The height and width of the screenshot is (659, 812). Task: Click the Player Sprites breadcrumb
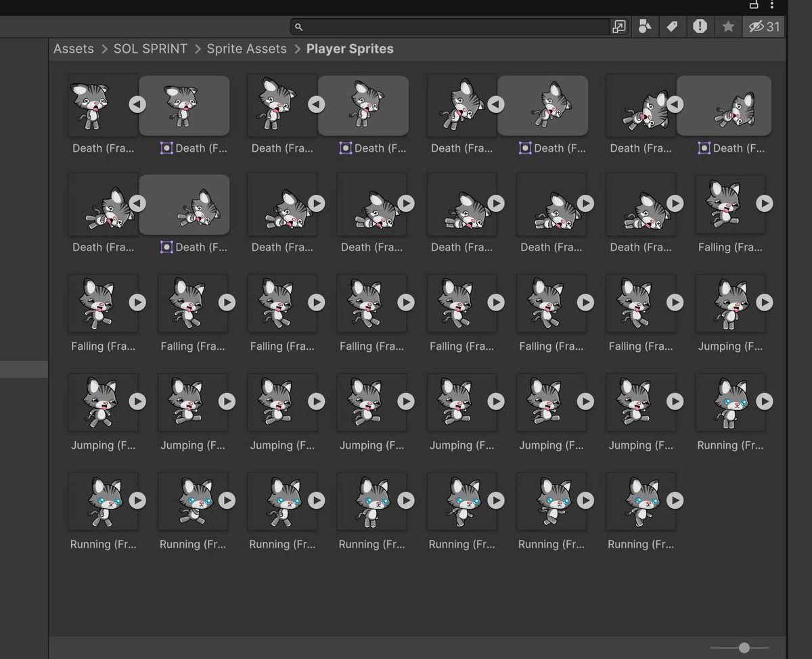coord(350,49)
